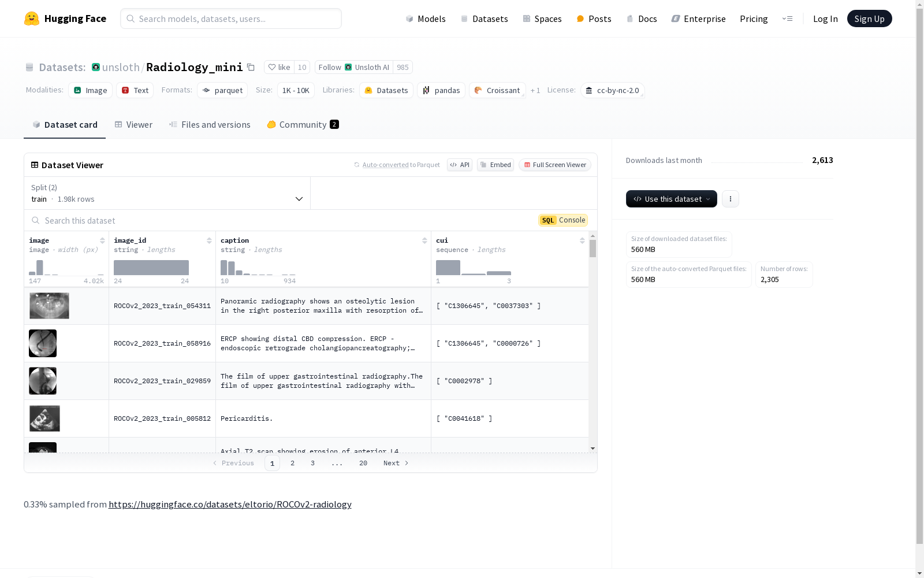Open the Files and versions tab
The height and width of the screenshot is (578, 924).
tap(210, 125)
